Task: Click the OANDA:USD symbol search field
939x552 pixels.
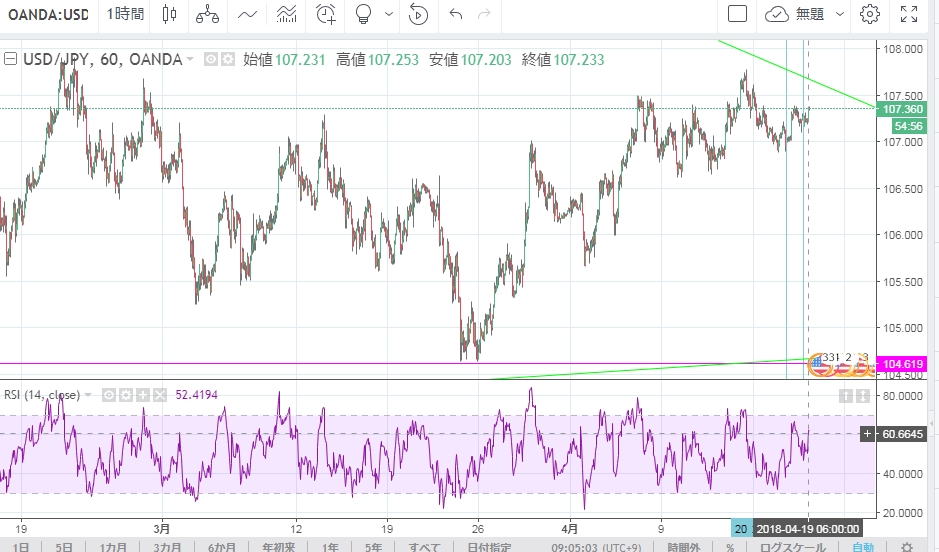Action: 48,14
